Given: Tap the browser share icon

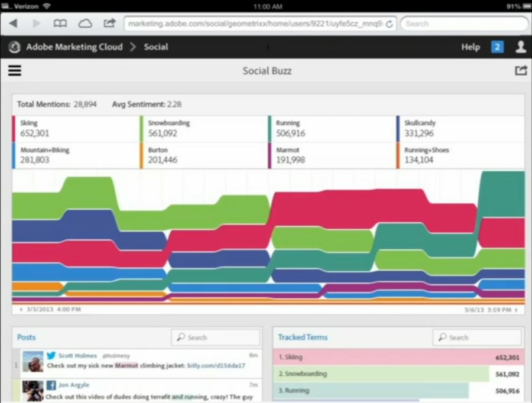Looking at the screenshot, I should (x=109, y=23).
